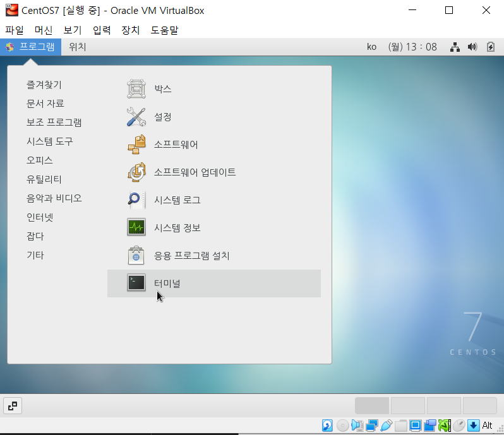Open the 입력 menu

coord(102,30)
